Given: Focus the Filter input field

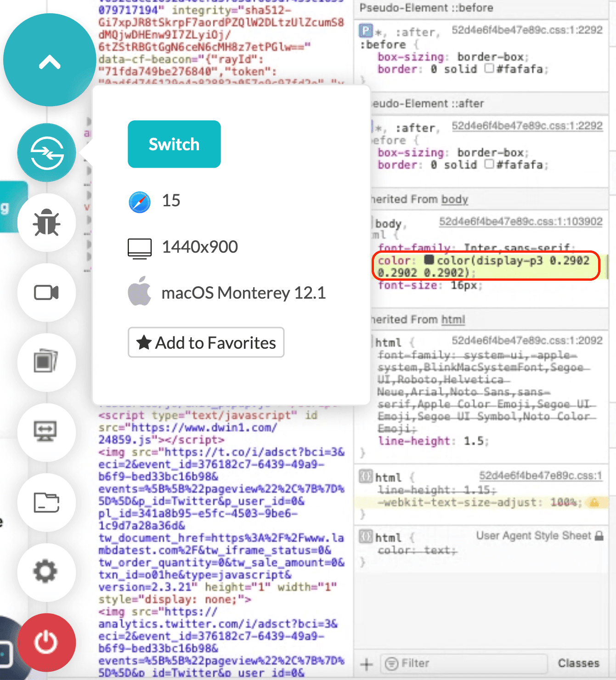Looking at the screenshot, I should 464,663.
